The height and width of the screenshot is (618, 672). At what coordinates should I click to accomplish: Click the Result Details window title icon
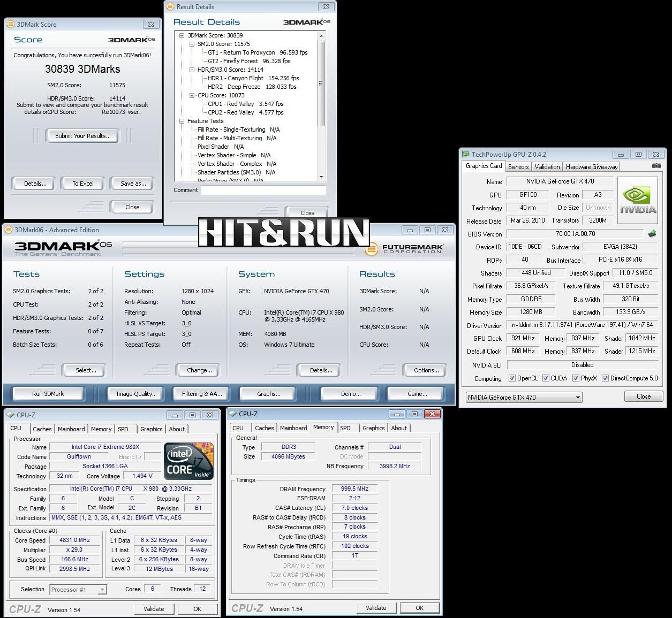click(171, 7)
